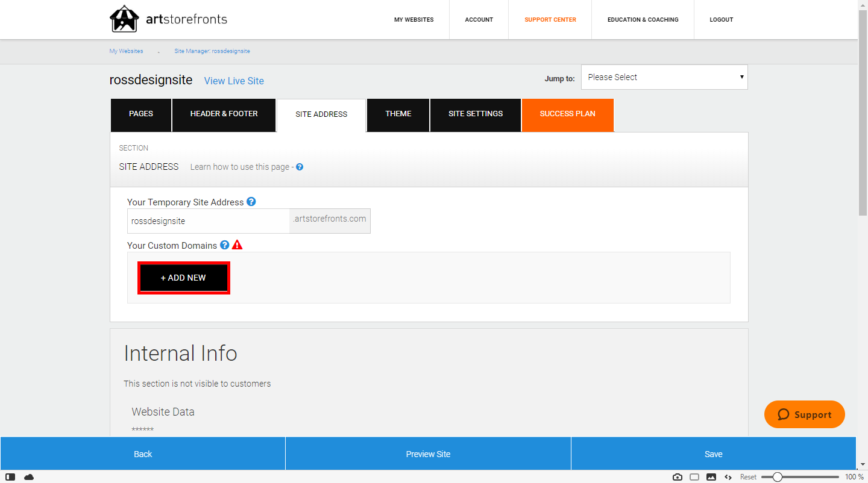Open help for Learn how to use this page
The image size is (868, 483).
pos(300,167)
